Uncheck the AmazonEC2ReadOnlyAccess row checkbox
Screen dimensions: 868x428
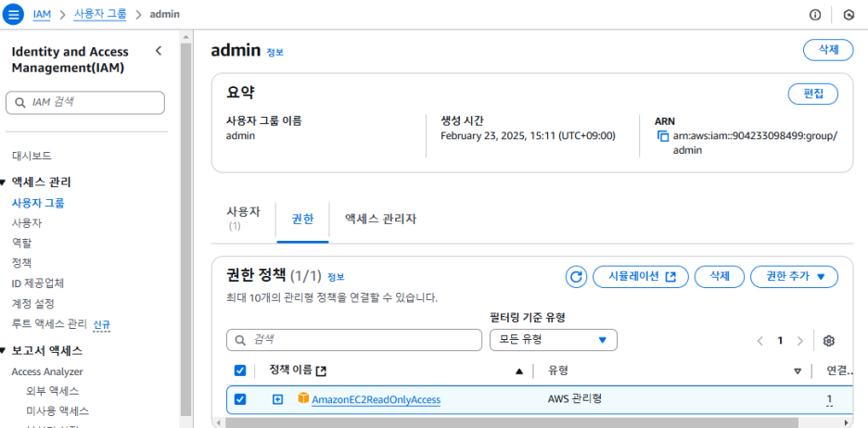(x=240, y=398)
